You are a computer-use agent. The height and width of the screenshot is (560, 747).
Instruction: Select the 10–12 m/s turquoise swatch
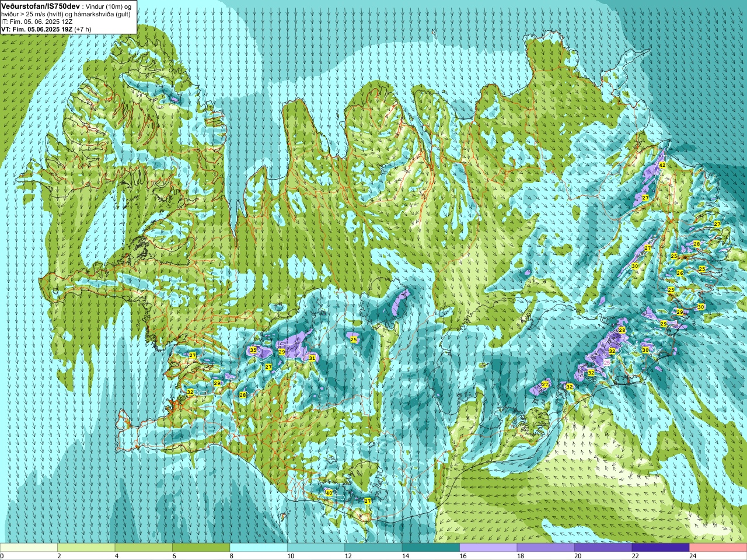coord(316,548)
